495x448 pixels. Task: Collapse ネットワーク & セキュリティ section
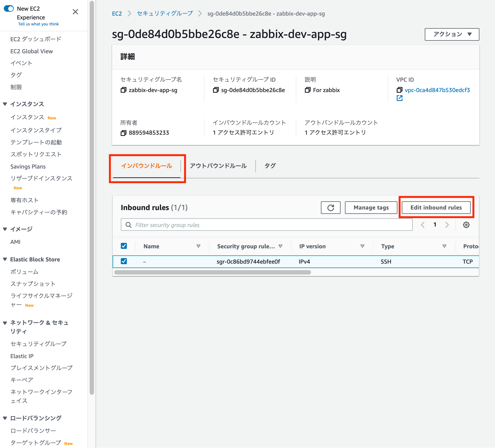click(x=5, y=323)
